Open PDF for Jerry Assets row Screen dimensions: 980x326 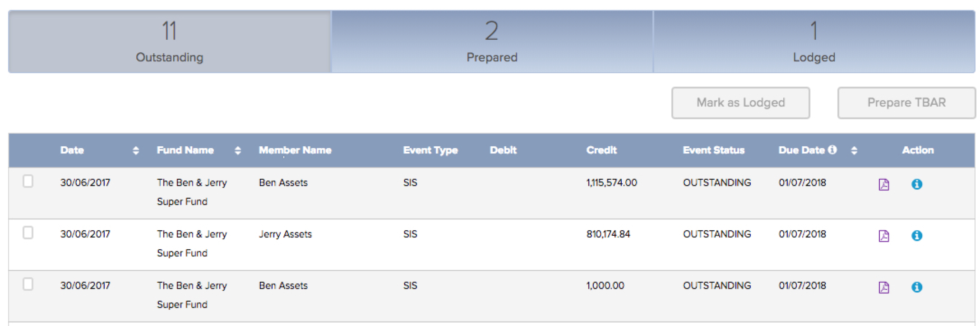point(883,236)
